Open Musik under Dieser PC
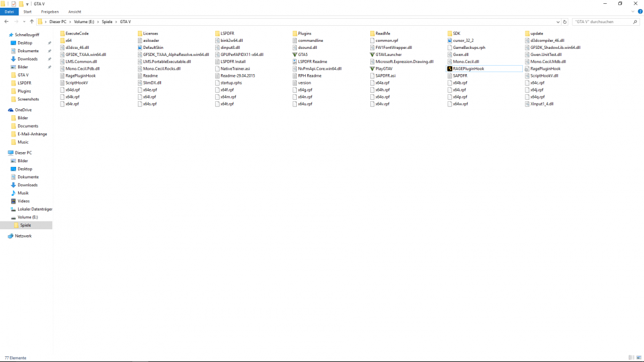The width and height of the screenshot is (644, 362). click(x=23, y=193)
